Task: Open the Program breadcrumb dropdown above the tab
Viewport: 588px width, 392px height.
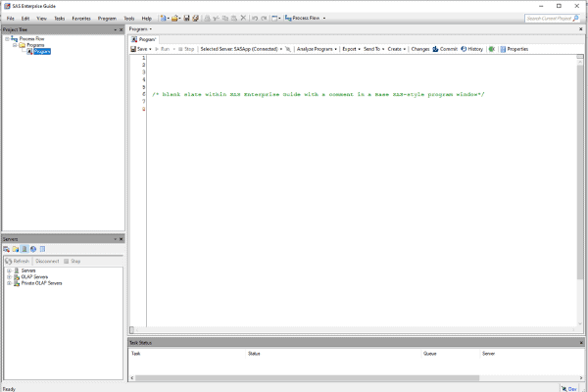Action: [151, 29]
